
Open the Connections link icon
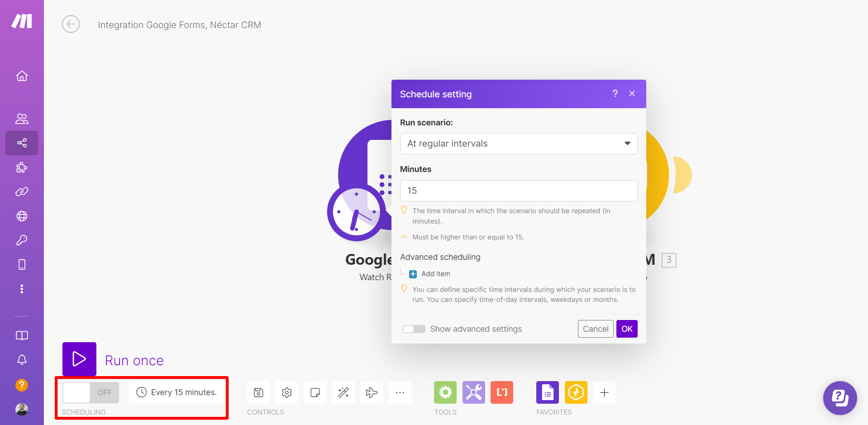(x=22, y=192)
